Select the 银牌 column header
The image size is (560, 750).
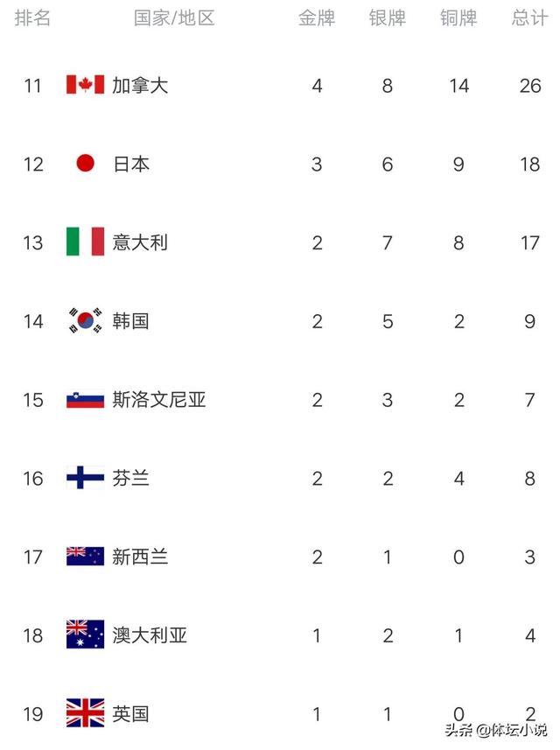[388, 18]
